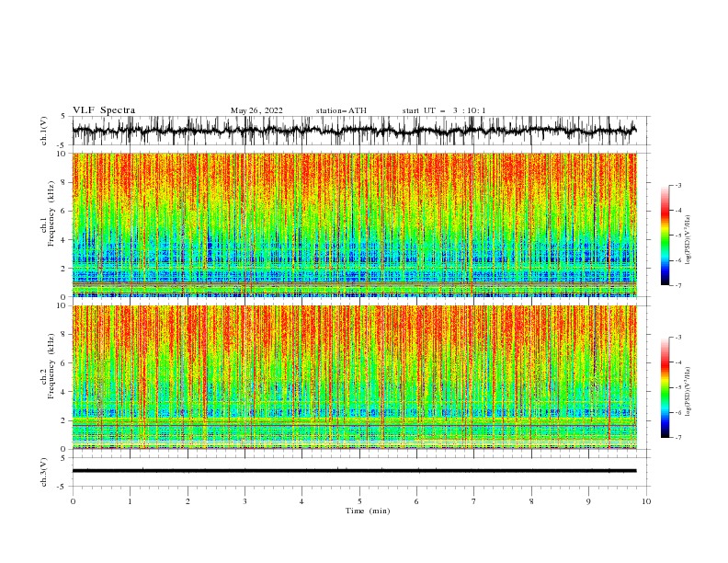Screen dimensions: 728x563
Task: Click time axis tick '0'
Action: 73,501
